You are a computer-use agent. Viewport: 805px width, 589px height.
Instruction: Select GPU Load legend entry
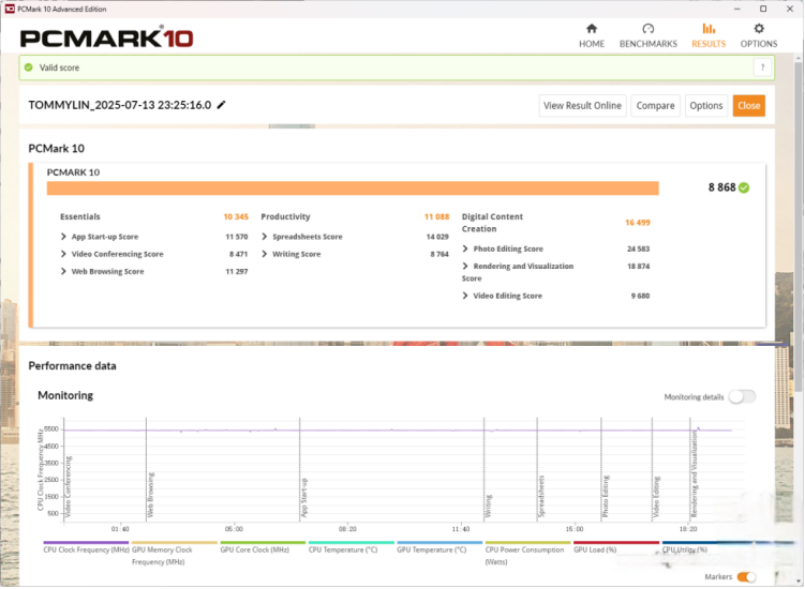point(616,547)
